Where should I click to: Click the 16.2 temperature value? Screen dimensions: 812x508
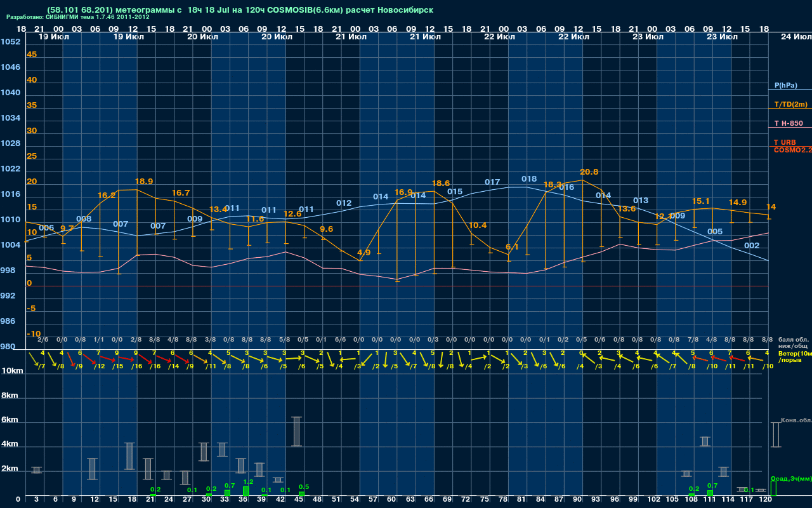(107, 196)
